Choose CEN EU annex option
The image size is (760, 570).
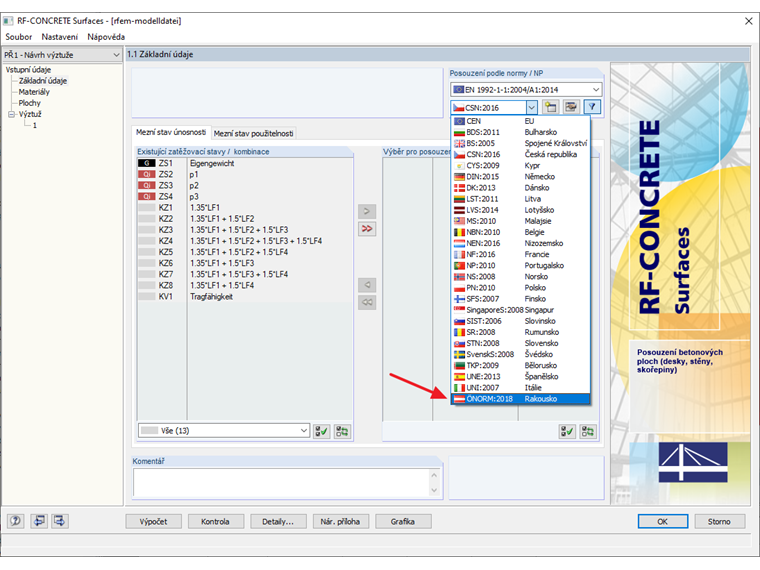521,121
